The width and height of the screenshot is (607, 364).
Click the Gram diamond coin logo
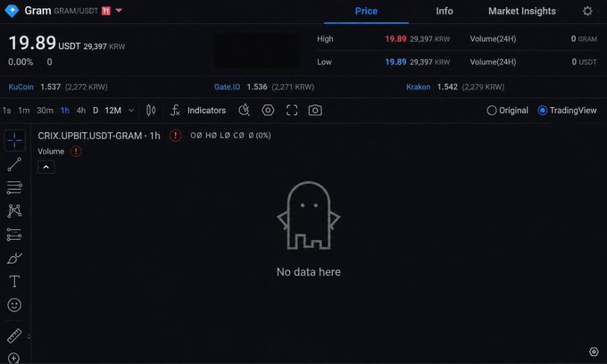click(x=12, y=11)
